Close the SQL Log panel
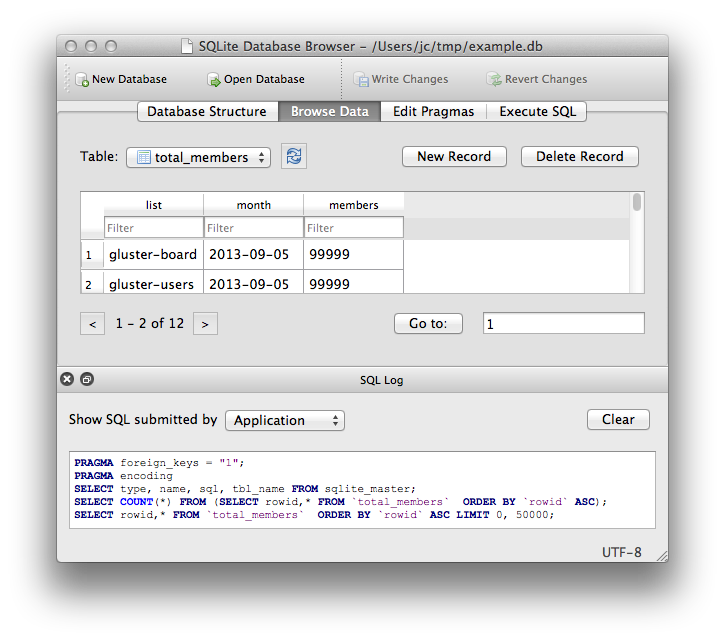 click(67, 380)
